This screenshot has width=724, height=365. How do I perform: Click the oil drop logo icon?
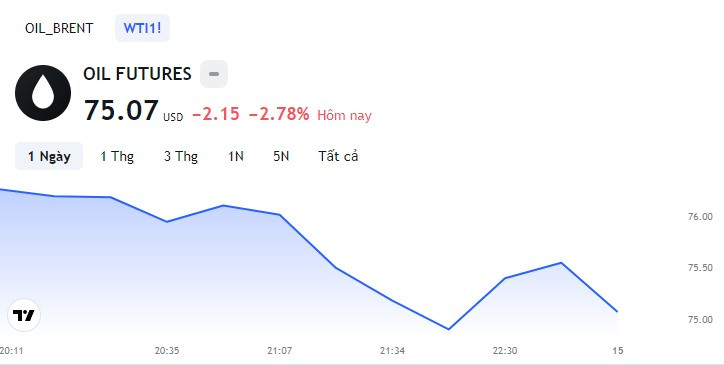[43, 93]
